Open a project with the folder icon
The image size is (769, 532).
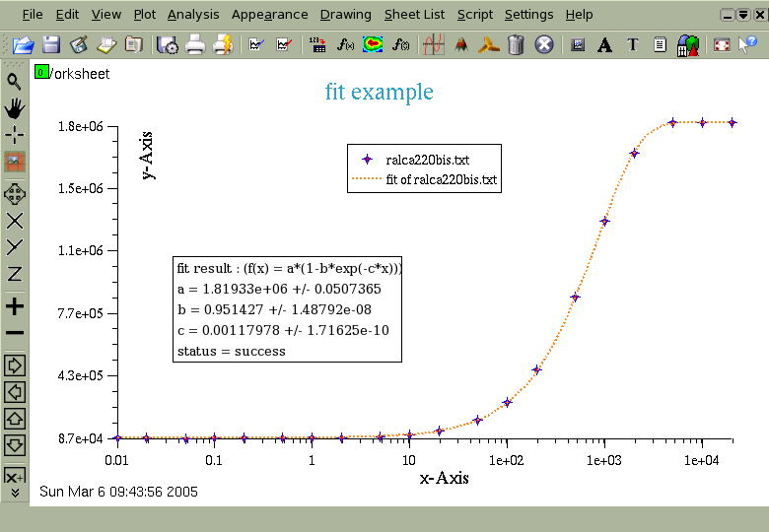click(23, 45)
